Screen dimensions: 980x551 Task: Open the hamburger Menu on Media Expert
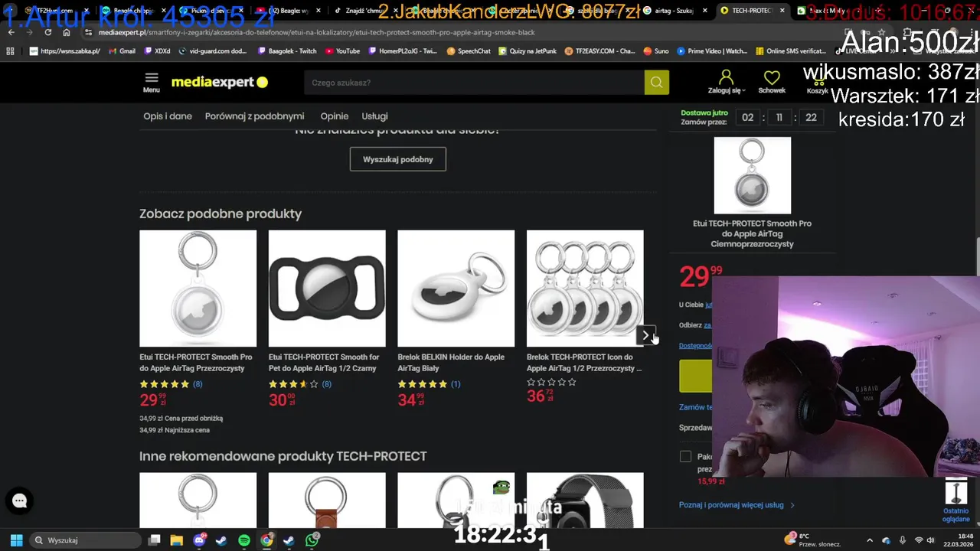[x=152, y=82]
